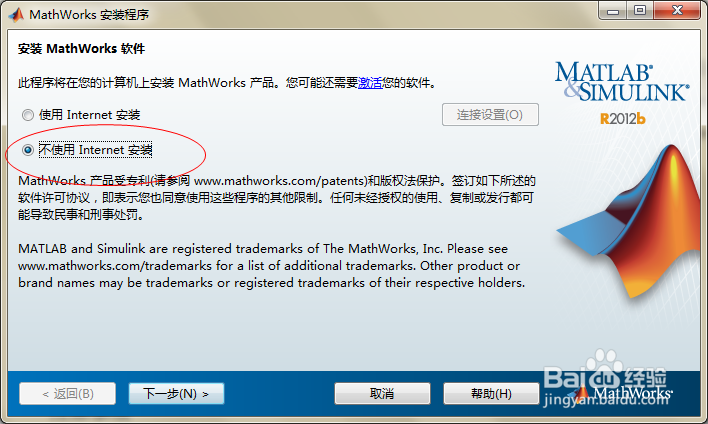This screenshot has width=708, height=424.
Task: Click the 安装 MathWorks 软件 heading
Action: click(x=81, y=49)
